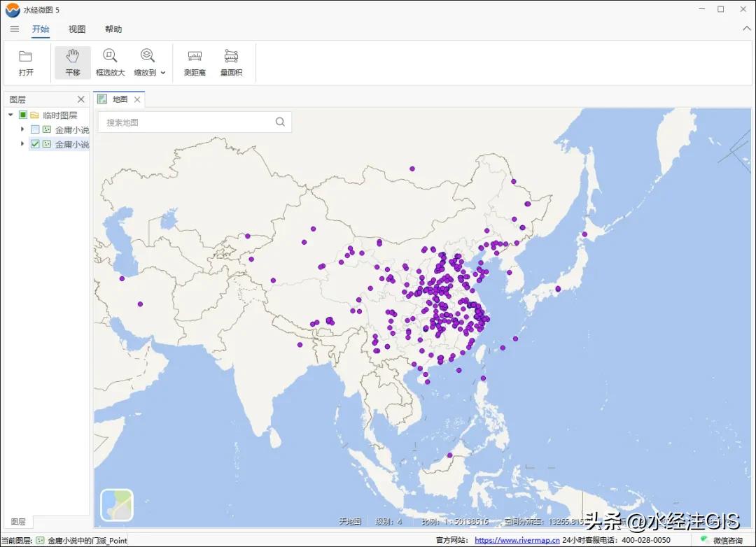Select the 平移 pan tool
The width and height of the screenshot is (756, 547).
[72, 62]
